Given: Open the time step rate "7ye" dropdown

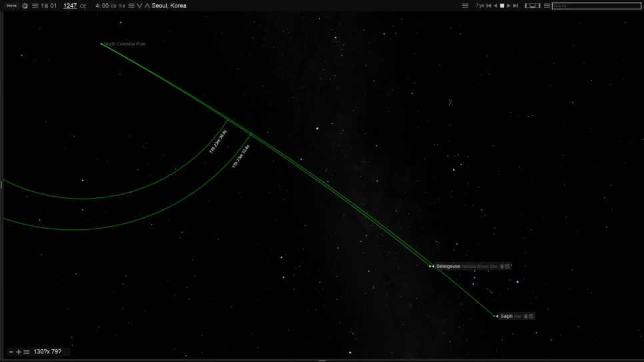Looking at the screenshot, I should tap(480, 6).
